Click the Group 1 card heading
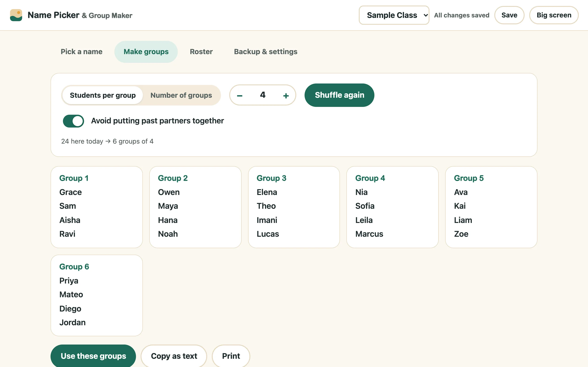588x367 pixels. click(x=74, y=178)
